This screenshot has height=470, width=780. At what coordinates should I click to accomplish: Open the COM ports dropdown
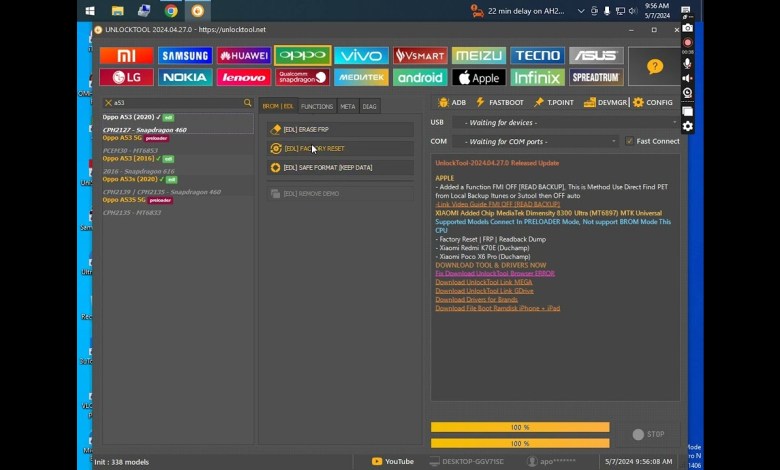tap(535, 141)
